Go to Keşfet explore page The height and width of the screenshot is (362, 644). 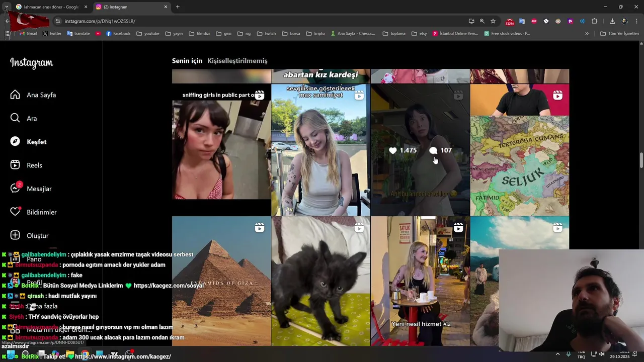29,142
